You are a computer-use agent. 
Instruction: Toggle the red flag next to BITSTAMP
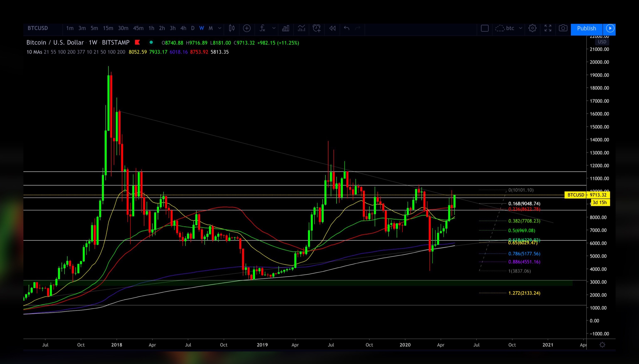(x=137, y=42)
